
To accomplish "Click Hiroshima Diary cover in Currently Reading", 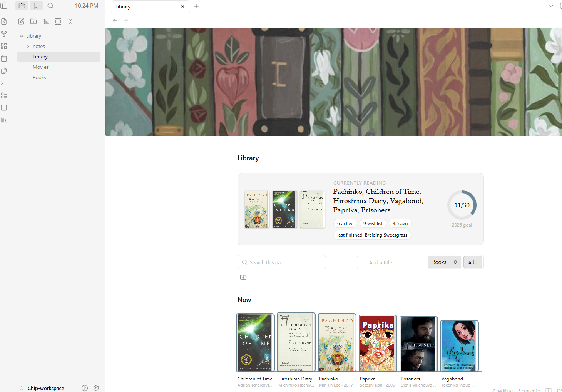I will point(312,209).
